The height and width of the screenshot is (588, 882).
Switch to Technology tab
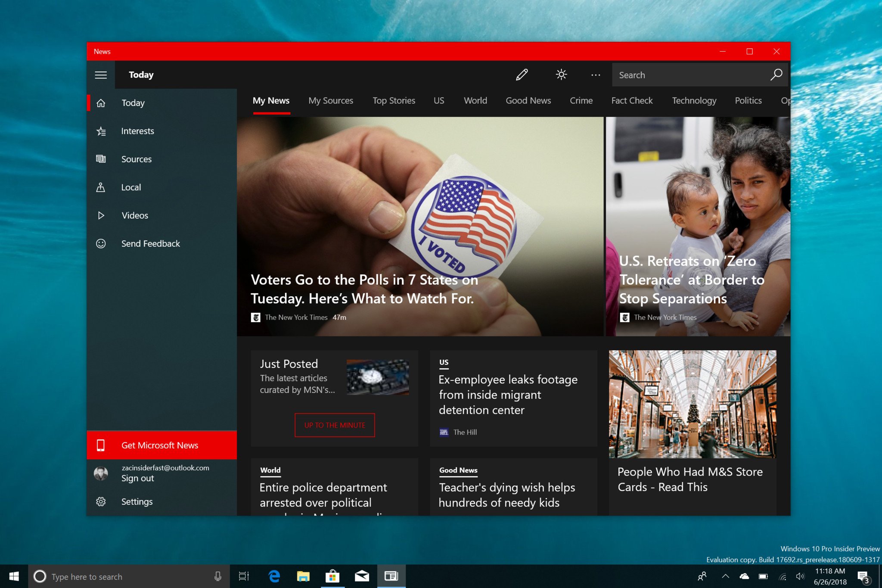[x=694, y=101]
